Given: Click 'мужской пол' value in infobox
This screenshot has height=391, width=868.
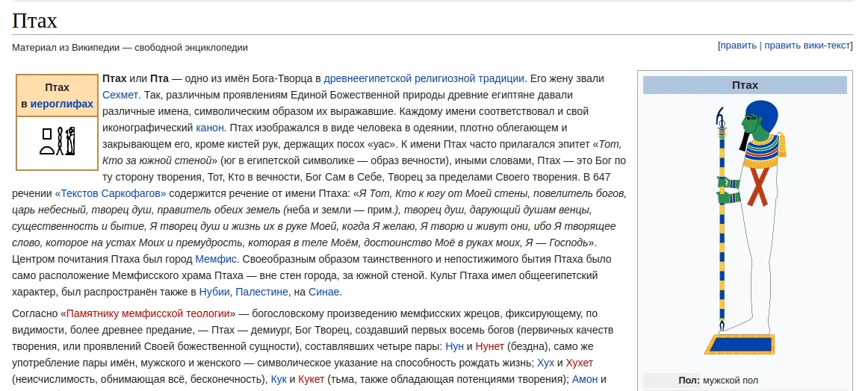Looking at the screenshot, I should coord(731,381).
